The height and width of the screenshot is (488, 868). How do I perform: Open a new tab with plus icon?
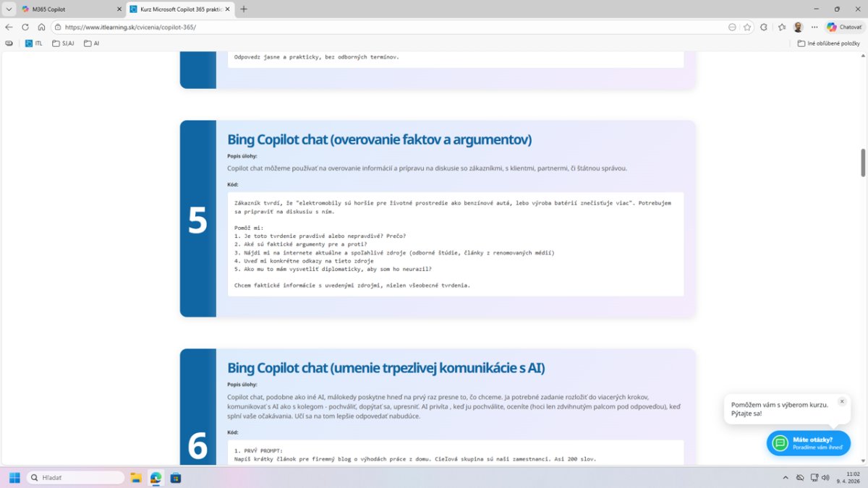244,9
